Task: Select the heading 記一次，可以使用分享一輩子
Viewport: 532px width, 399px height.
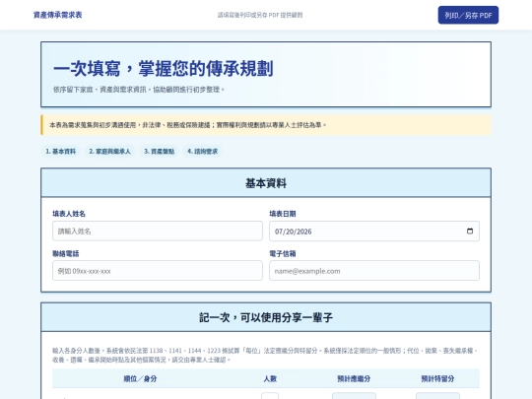Action: [x=266, y=317]
